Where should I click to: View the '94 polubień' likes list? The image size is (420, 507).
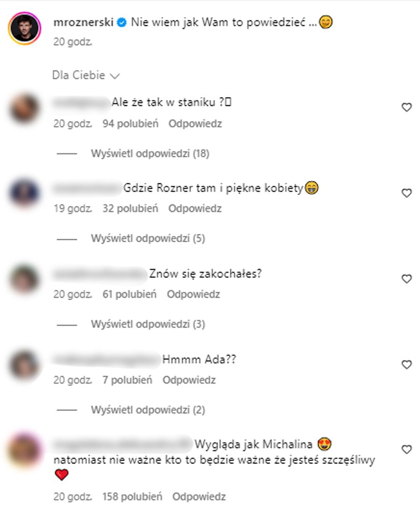[x=130, y=124]
